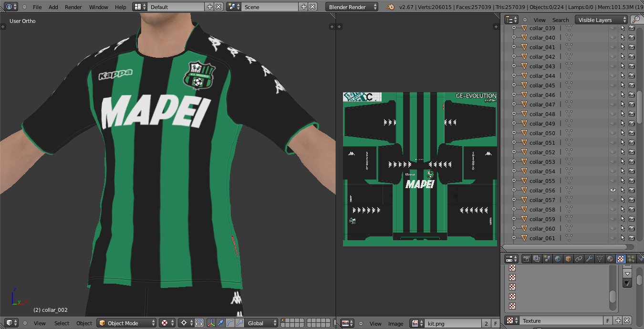644x329 pixels.
Task: Open the Blender Render engine dropdown
Action: point(352,7)
